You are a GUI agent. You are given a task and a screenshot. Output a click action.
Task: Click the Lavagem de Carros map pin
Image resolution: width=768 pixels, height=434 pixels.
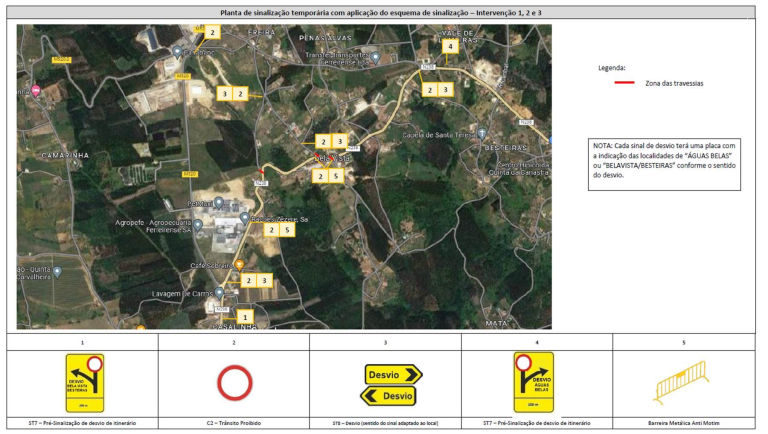(x=220, y=293)
